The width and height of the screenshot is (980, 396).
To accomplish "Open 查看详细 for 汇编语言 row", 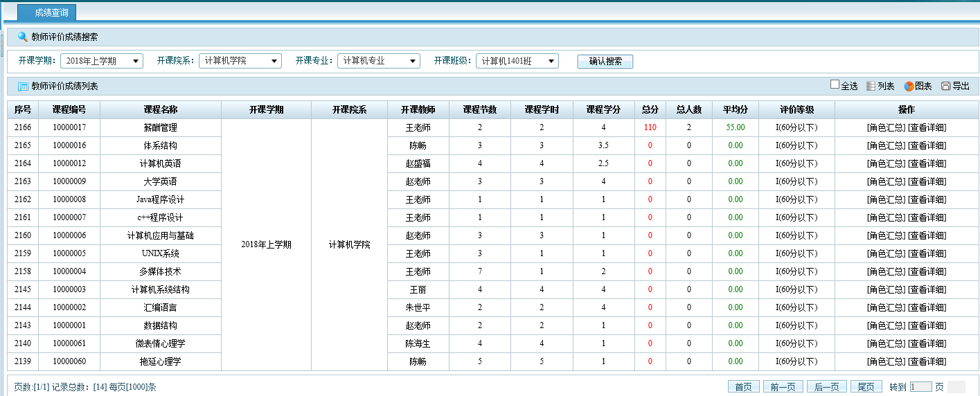I will 927,307.
